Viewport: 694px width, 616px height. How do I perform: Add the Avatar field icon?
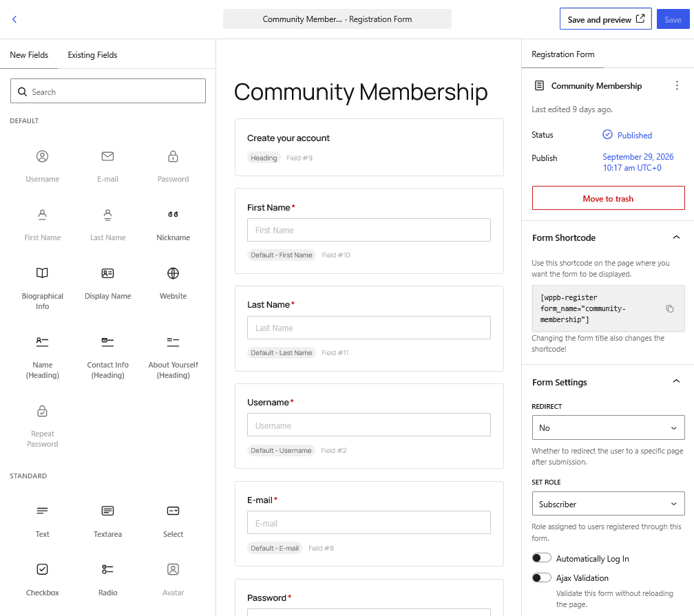coord(173,569)
